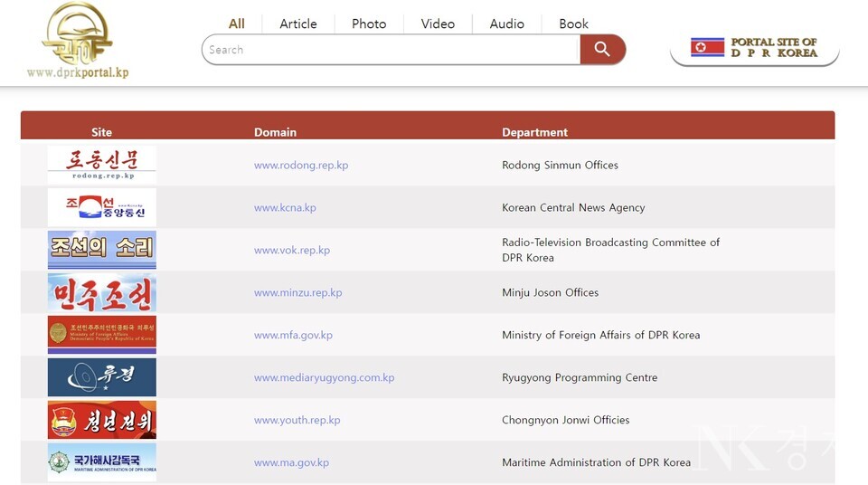Switch to the Video tab
Screen dimensions: 868x485
[438, 24]
